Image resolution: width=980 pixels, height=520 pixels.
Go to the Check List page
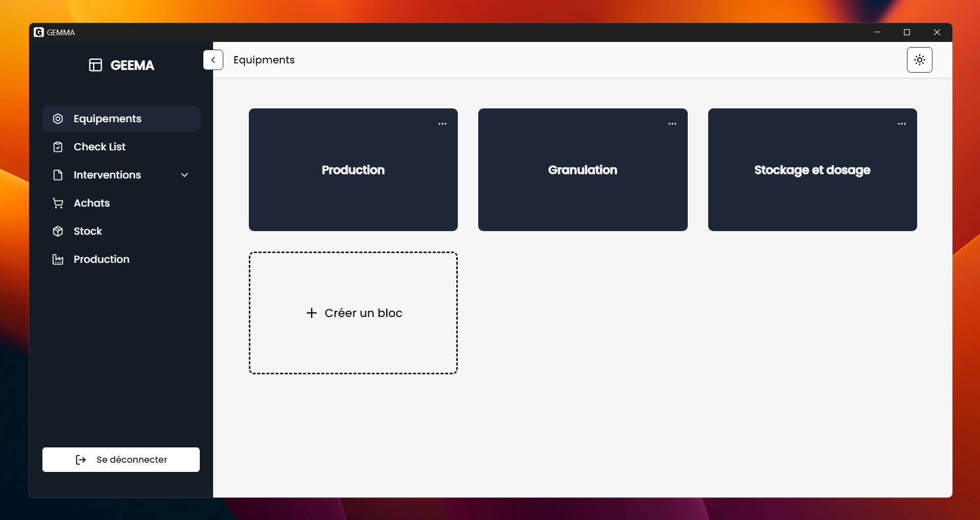[x=100, y=147]
